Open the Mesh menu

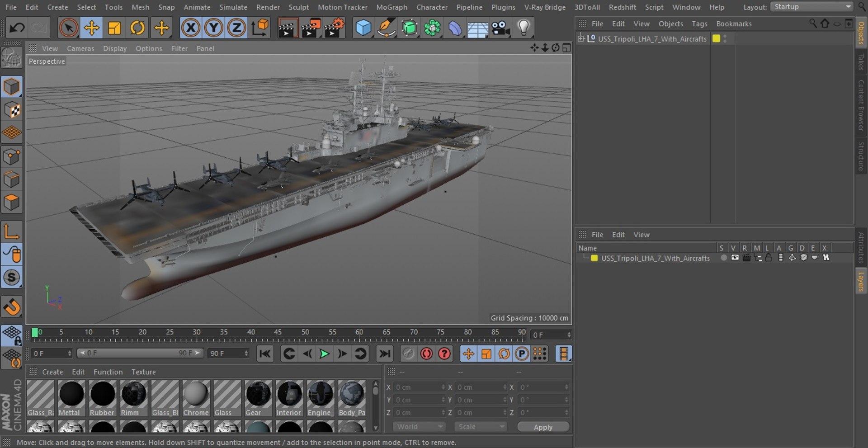click(x=140, y=7)
